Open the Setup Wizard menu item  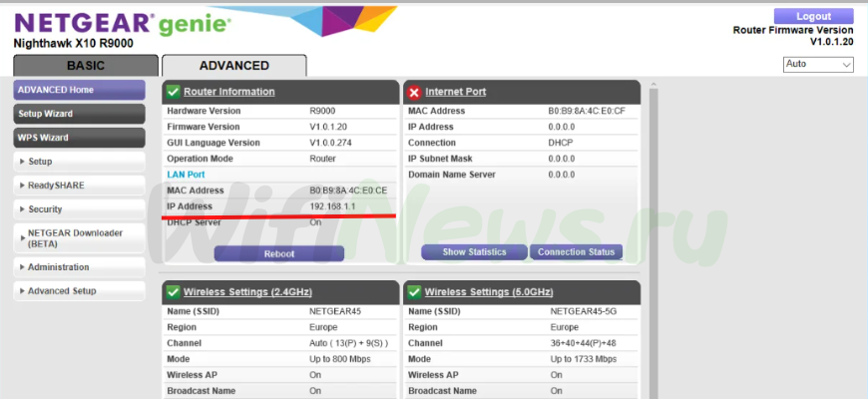[x=45, y=114]
